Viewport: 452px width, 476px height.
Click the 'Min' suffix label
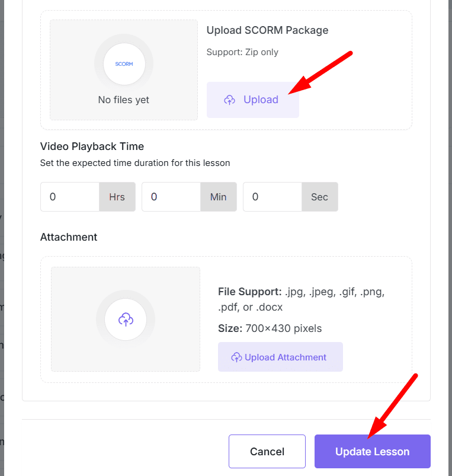click(x=218, y=196)
